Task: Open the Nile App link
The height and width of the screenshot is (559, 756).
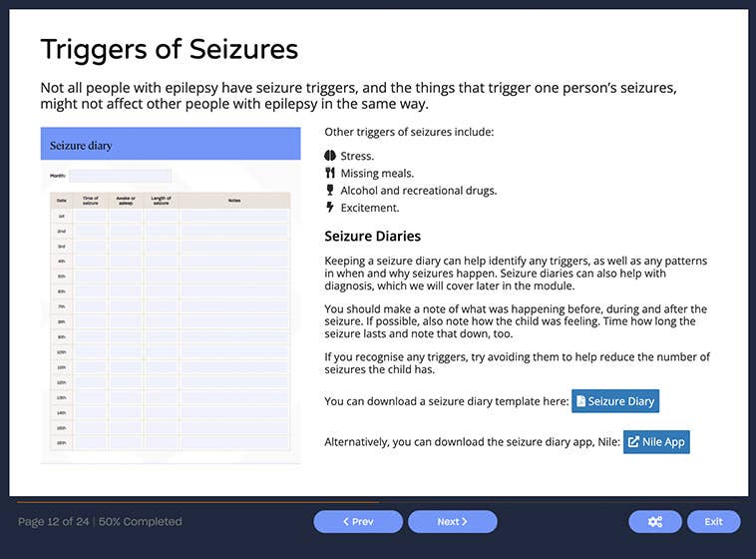Action: point(656,442)
